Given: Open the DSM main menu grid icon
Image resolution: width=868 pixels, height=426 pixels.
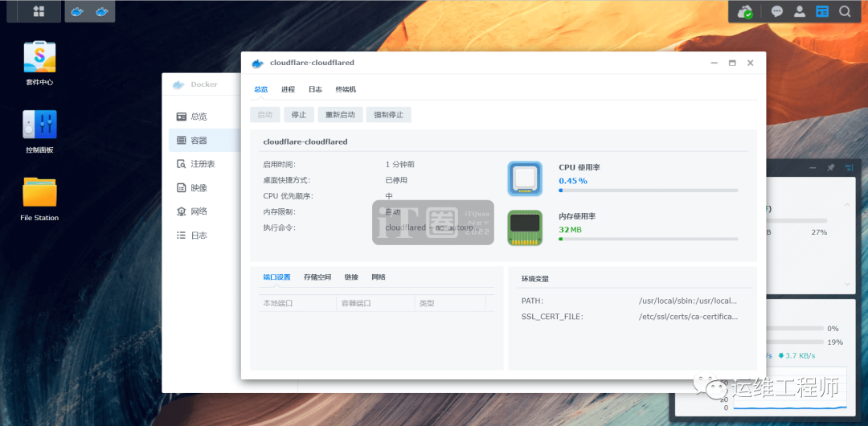Looking at the screenshot, I should (x=39, y=11).
